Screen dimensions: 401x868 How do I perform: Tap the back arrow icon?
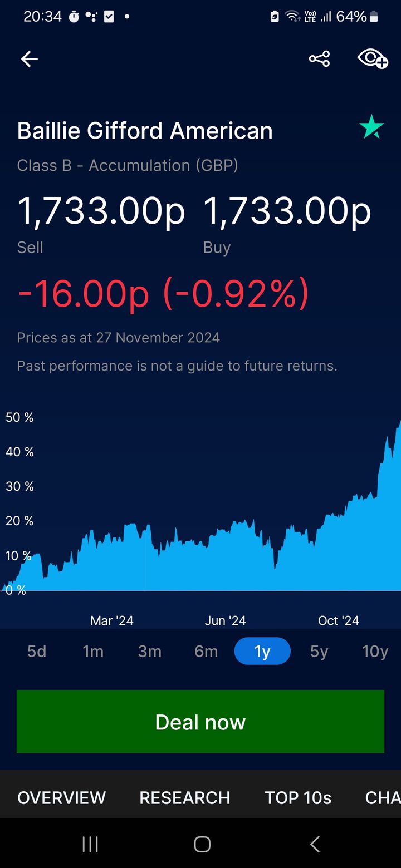point(30,59)
